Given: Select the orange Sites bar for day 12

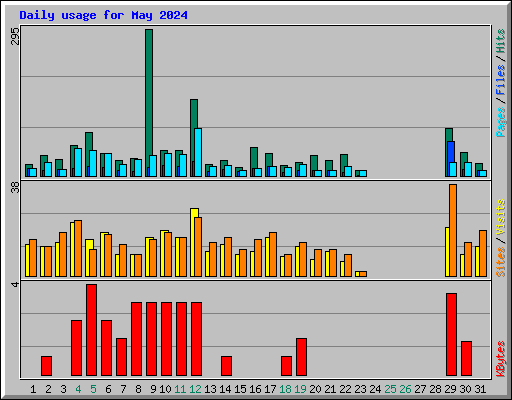Looking at the screenshot, I should coord(198,247).
